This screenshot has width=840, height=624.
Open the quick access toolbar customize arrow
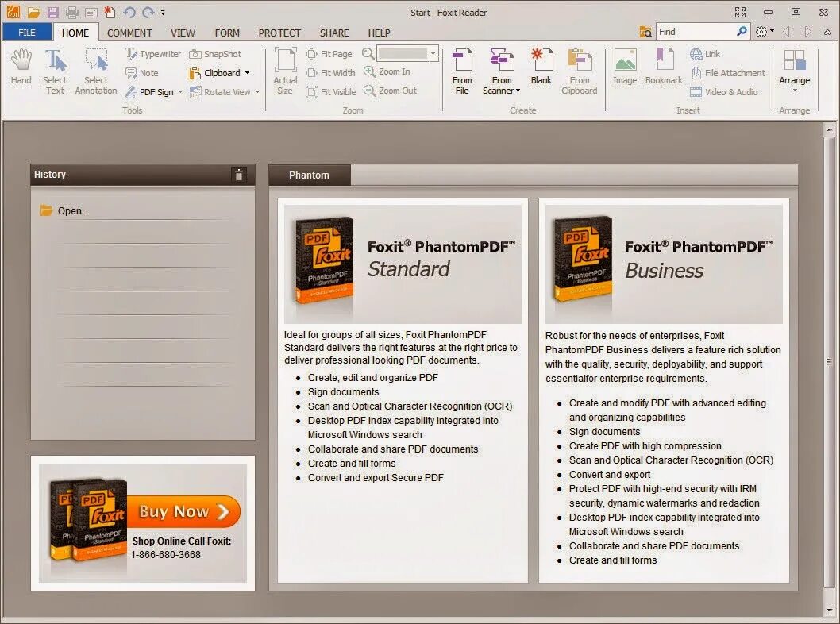pyautogui.click(x=163, y=13)
